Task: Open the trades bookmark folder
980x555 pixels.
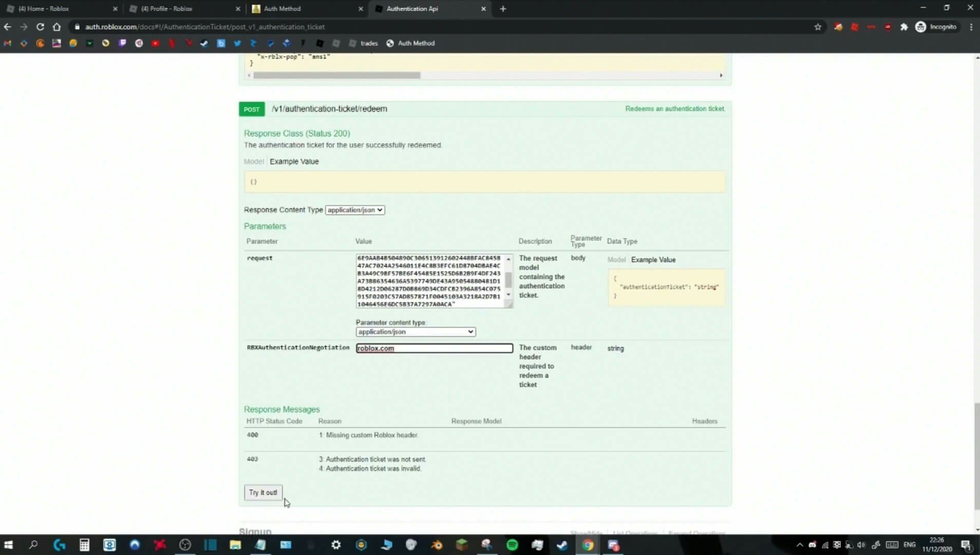Action: coord(364,43)
